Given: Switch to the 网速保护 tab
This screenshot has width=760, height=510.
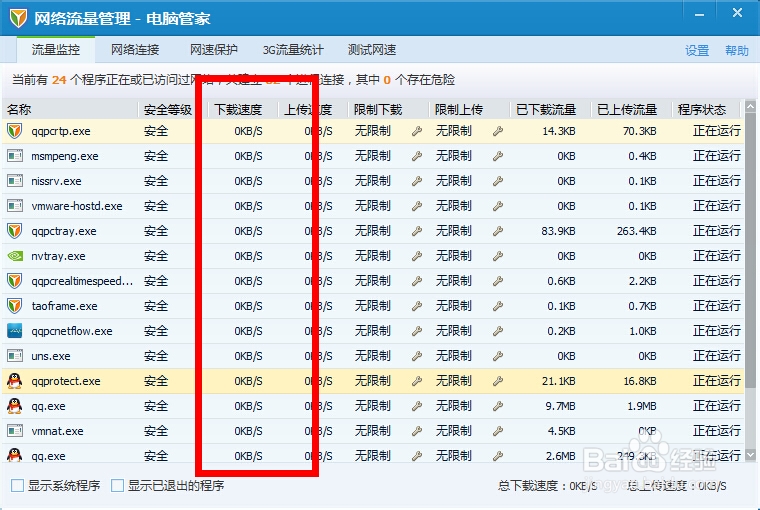Looking at the screenshot, I should pos(214,49).
